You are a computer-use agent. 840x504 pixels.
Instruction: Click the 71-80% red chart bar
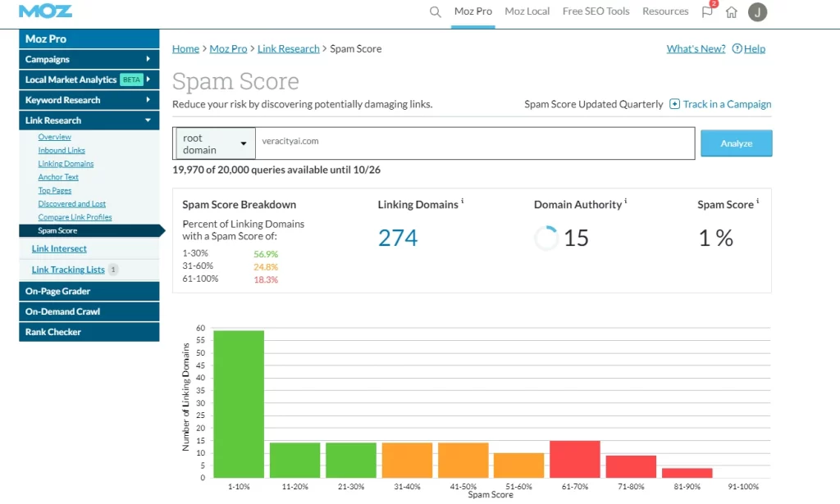(x=631, y=466)
